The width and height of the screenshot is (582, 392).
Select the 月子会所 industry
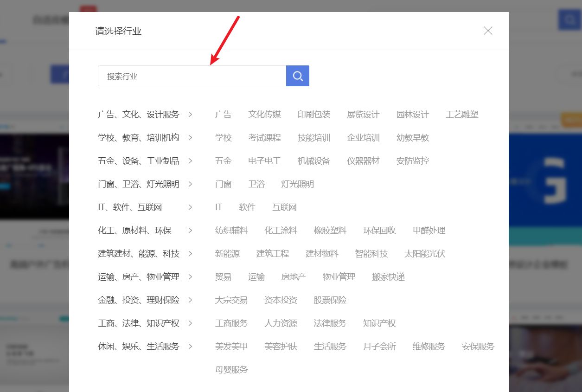379,347
